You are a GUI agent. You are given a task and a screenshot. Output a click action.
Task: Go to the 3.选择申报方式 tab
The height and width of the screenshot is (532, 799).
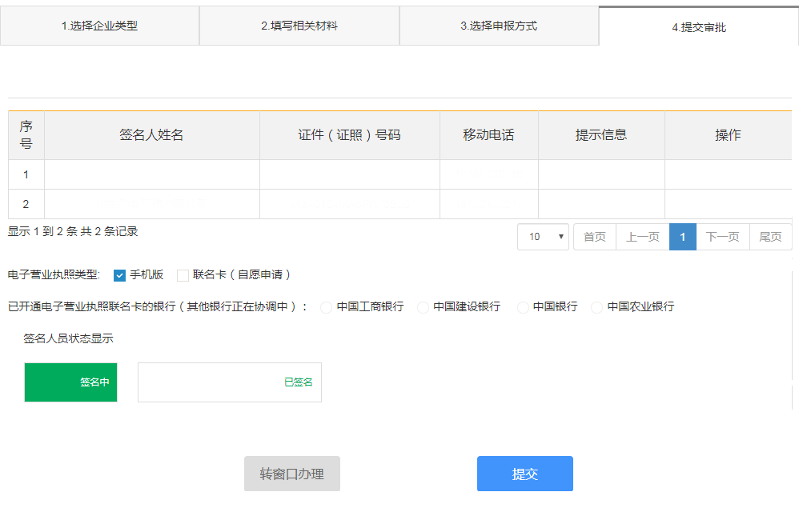coord(499,26)
